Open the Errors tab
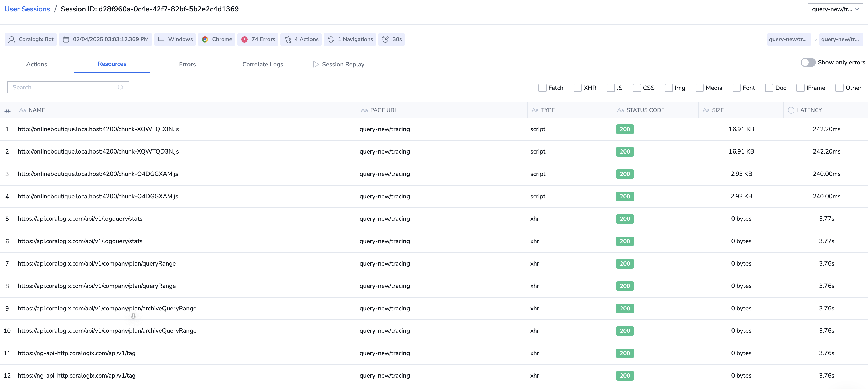 point(187,64)
